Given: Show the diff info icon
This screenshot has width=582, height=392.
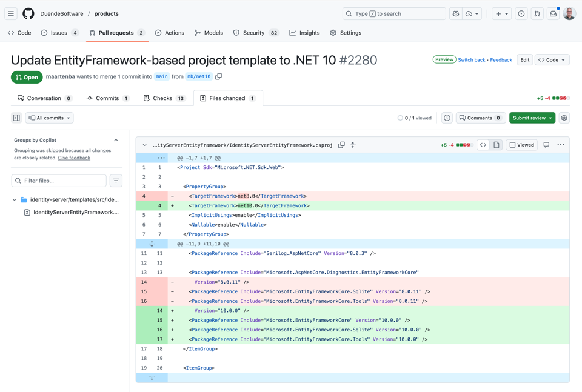Looking at the screenshot, I should pos(447,118).
